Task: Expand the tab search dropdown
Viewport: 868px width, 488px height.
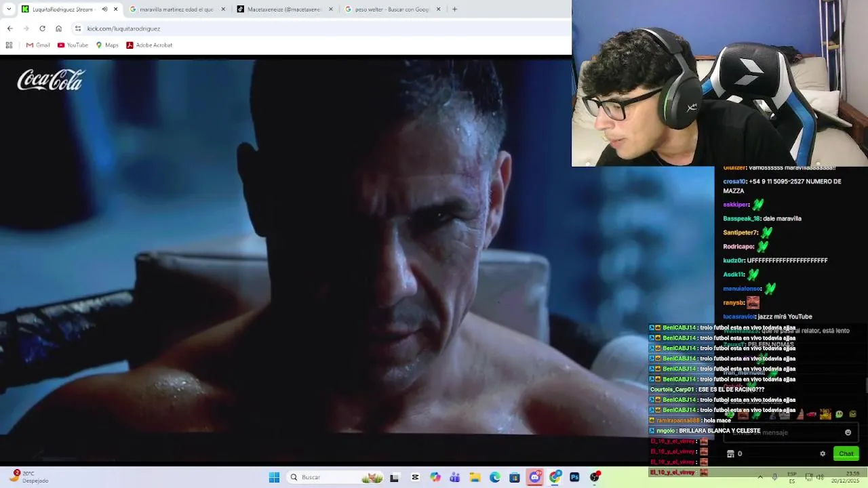Action: (9, 9)
